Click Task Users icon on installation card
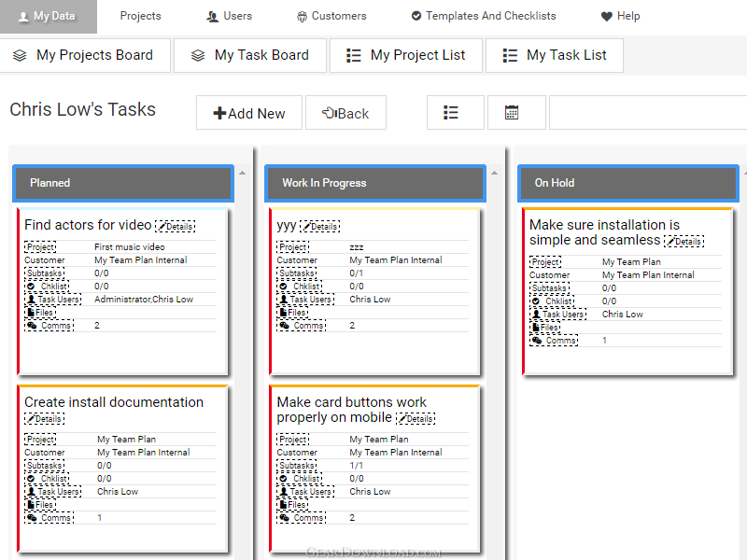The image size is (747, 560). click(536, 315)
